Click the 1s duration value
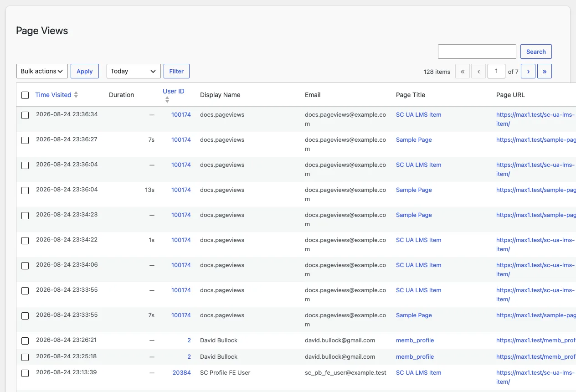Viewport: 576px width, 392px height. click(151, 240)
